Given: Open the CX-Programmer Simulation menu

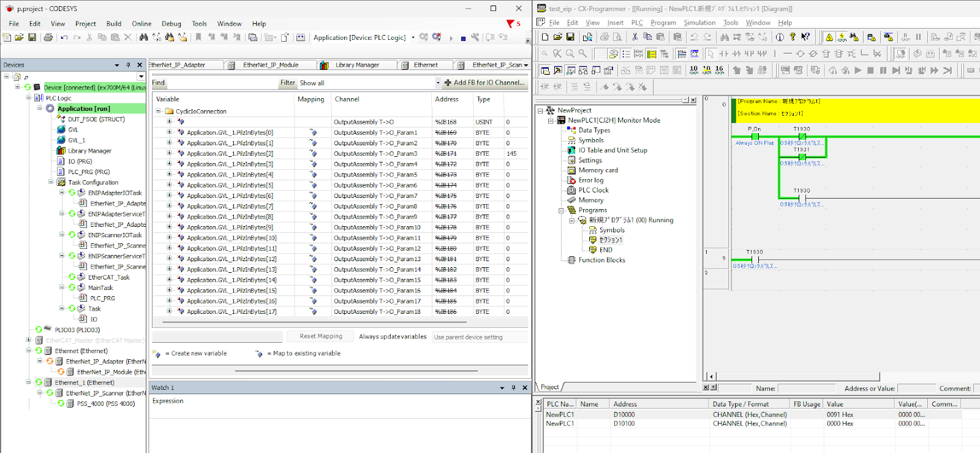Looking at the screenshot, I should click(x=699, y=23).
